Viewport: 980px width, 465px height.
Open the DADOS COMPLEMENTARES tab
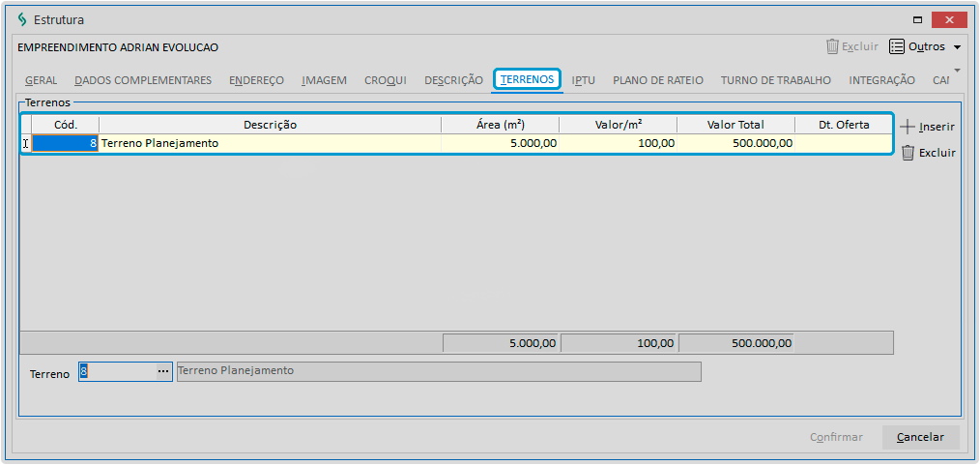pos(143,80)
